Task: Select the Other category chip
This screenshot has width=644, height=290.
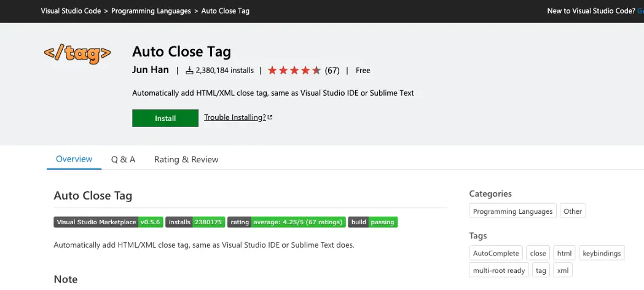Action: [573, 211]
